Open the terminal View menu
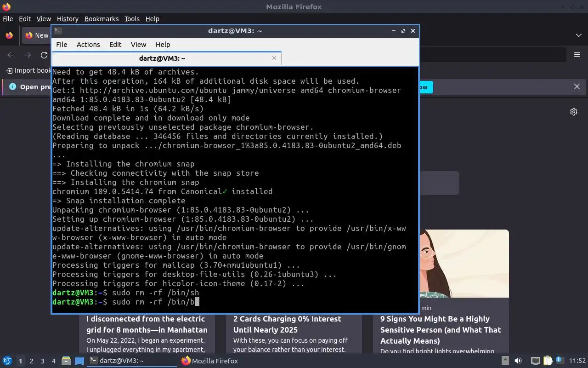Screen dimensions: 588x368 [x=138, y=45]
